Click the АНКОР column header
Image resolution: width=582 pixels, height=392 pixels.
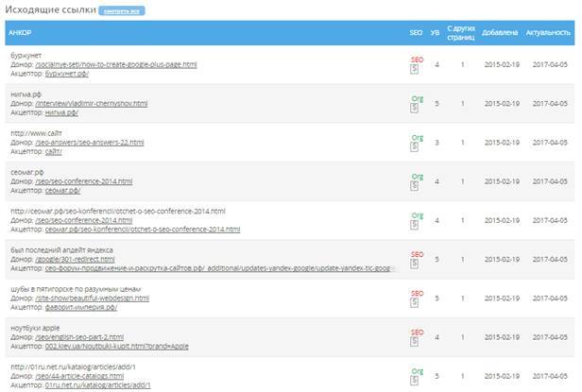point(19,33)
